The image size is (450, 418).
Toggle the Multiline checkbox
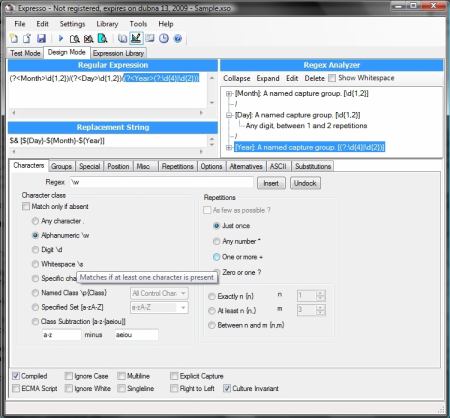(x=121, y=376)
